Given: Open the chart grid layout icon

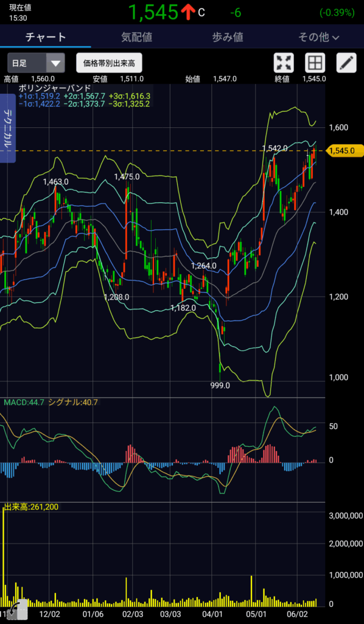Looking at the screenshot, I should [x=315, y=63].
